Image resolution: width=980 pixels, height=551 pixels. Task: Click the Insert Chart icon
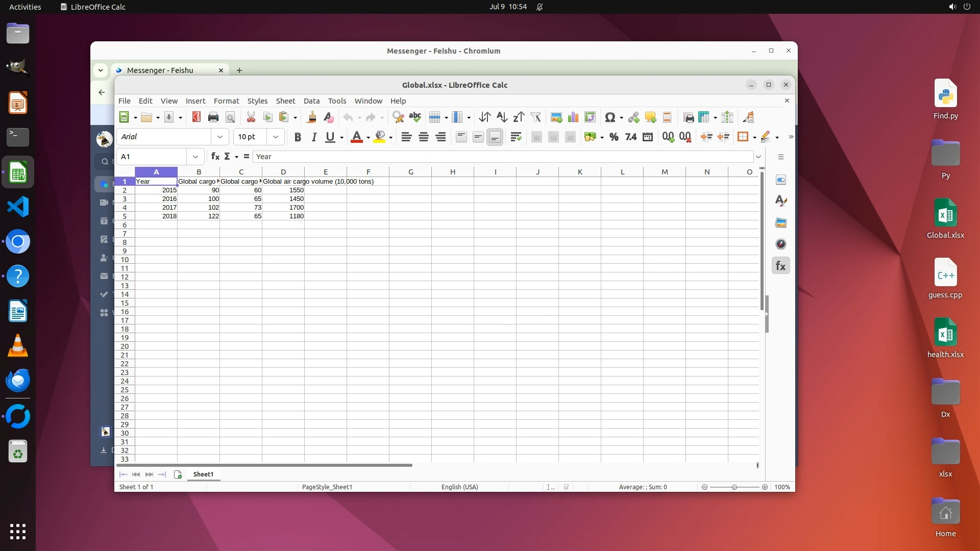(573, 117)
